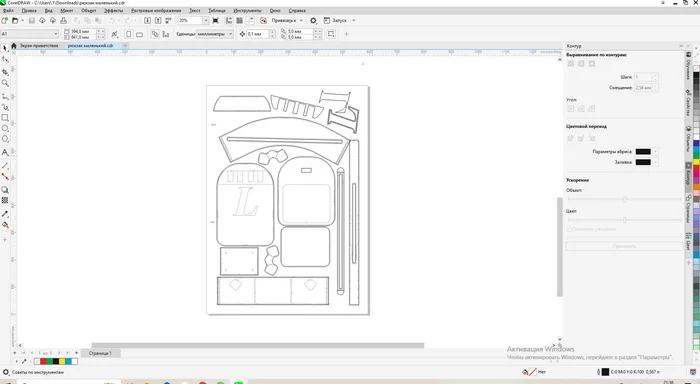The height and width of the screenshot is (384, 700).
Task: Click the Export icon
Action: (158, 21)
